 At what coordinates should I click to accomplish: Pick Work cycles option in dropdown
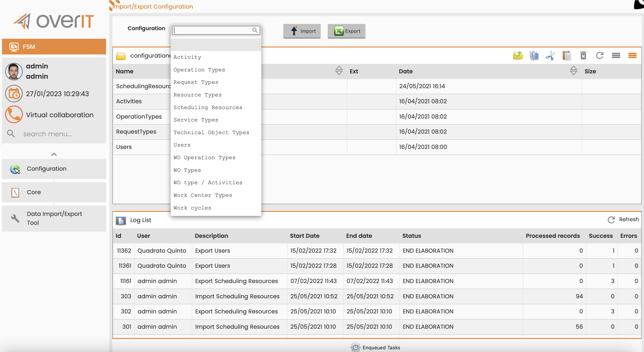pos(192,208)
